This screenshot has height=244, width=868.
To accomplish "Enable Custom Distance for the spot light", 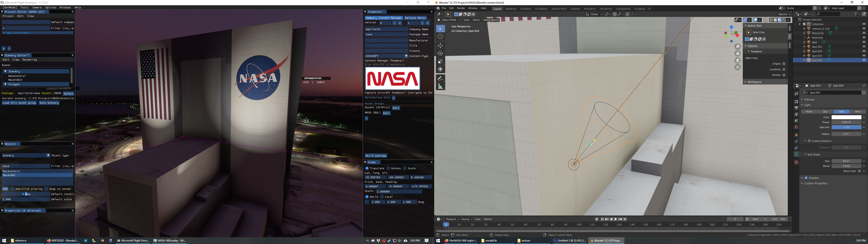I will tap(809, 141).
